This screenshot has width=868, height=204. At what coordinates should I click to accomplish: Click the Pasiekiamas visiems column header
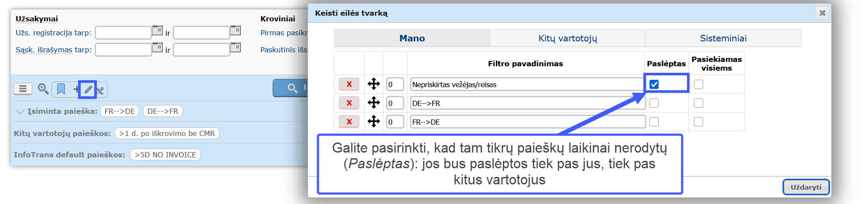point(717,64)
